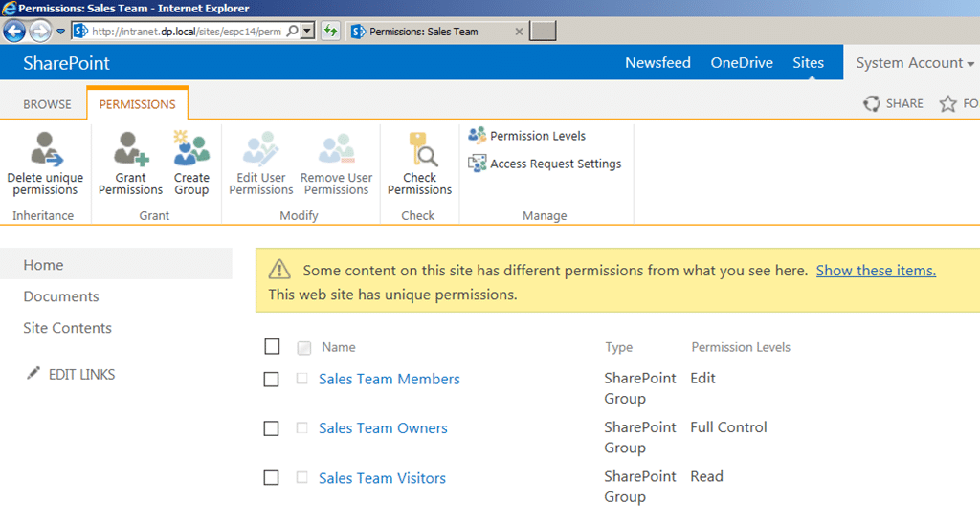Open Grant Permissions from the ribbon
Viewport: 980px width, 524px height.
coord(130,164)
